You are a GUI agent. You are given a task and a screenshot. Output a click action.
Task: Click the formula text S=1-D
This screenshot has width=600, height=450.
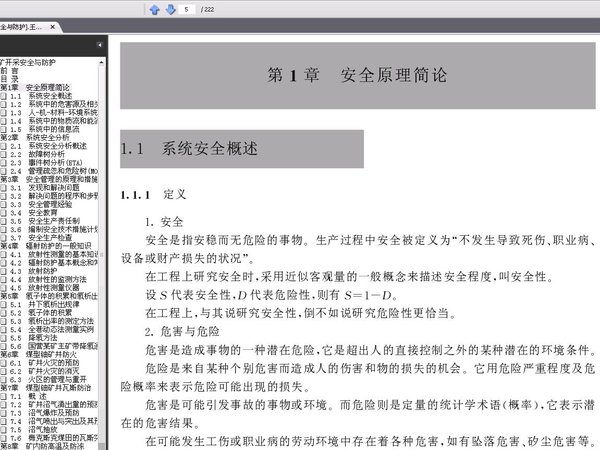tap(368, 295)
